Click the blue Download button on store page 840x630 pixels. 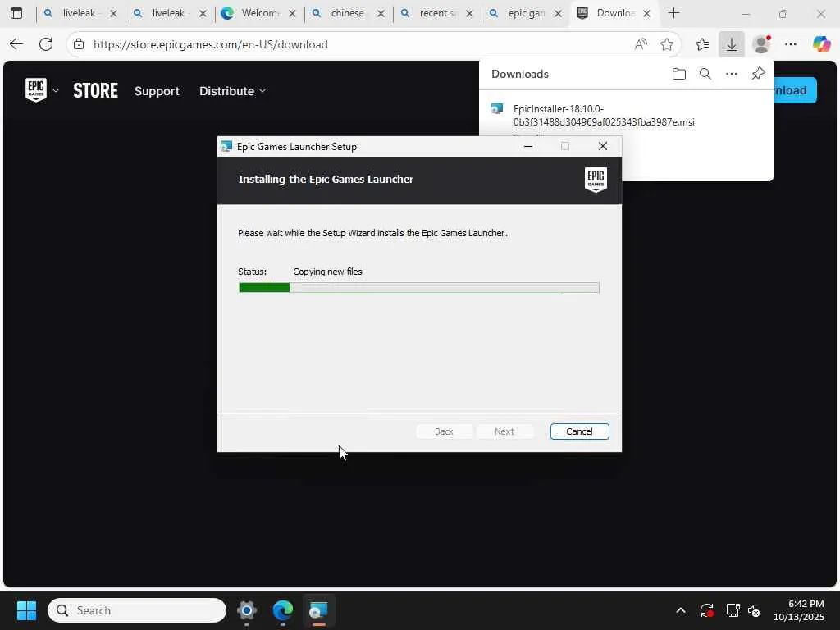(795, 90)
